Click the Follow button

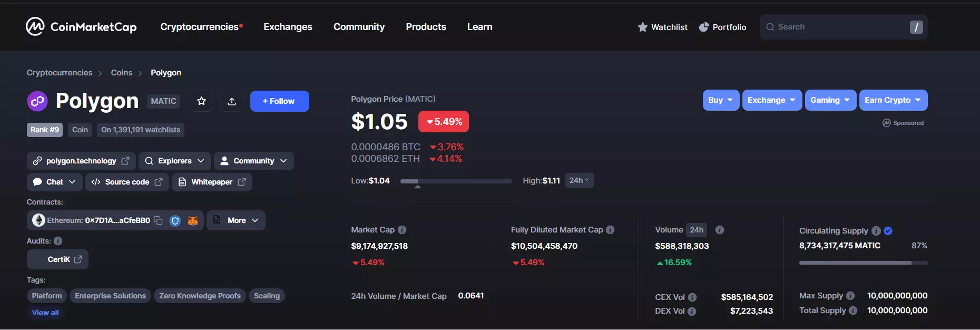pyautogui.click(x=279, y=101)
